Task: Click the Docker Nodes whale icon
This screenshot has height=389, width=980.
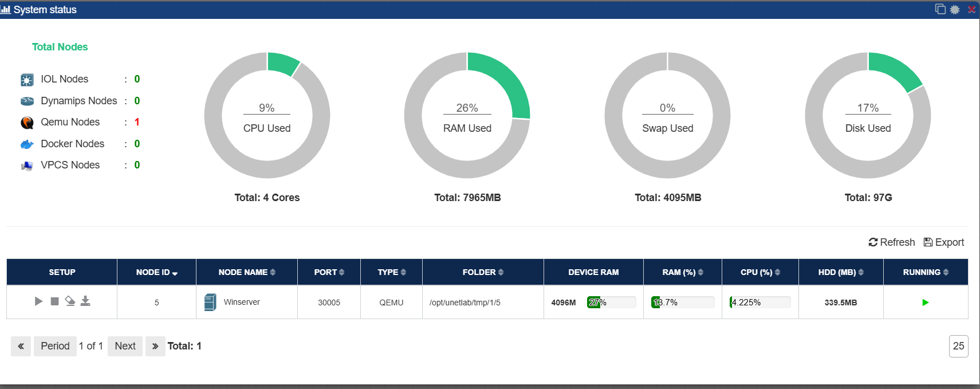Action: (x=27, y=144)
